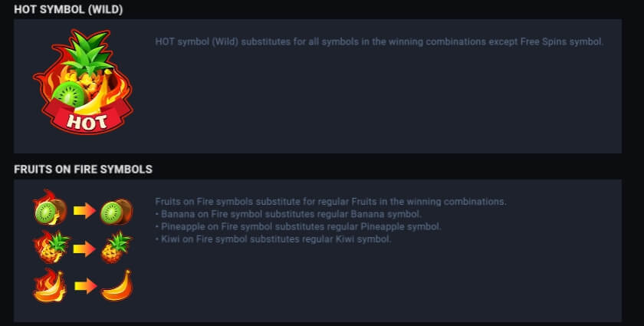Click the arrow between banana symbols
Screen dimensions: 644x326
pos(84,285)
